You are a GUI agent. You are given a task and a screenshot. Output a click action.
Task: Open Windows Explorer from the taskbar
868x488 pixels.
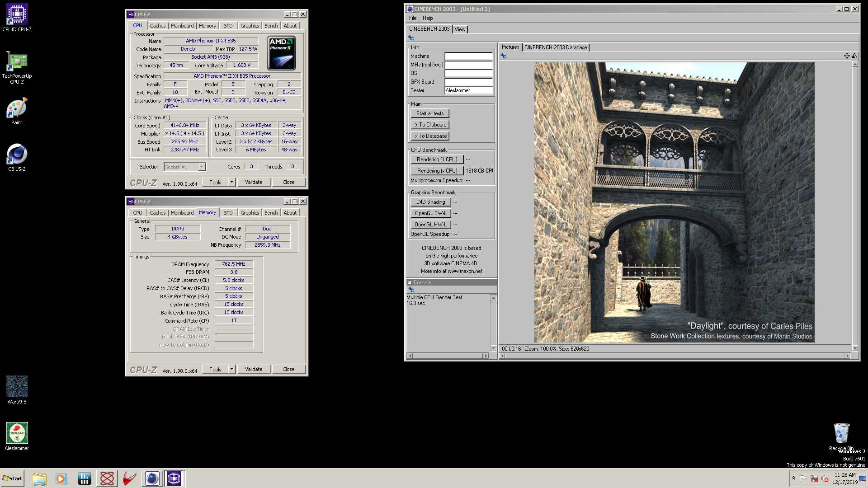[x=39, y=479]
